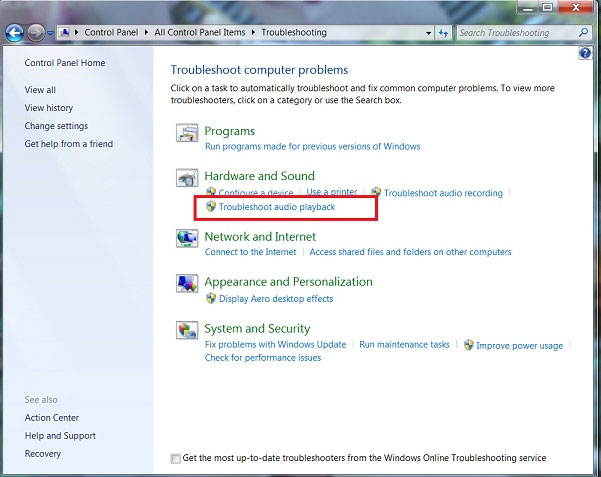
Task: Click Appearance and Personalization icon
Action: point(187,283)
